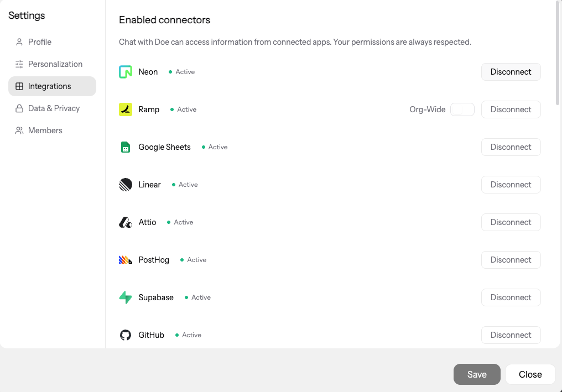562x392 pixels.
Task: Enable Org-Wide access for Ramp
Action: tap(462, 109)
